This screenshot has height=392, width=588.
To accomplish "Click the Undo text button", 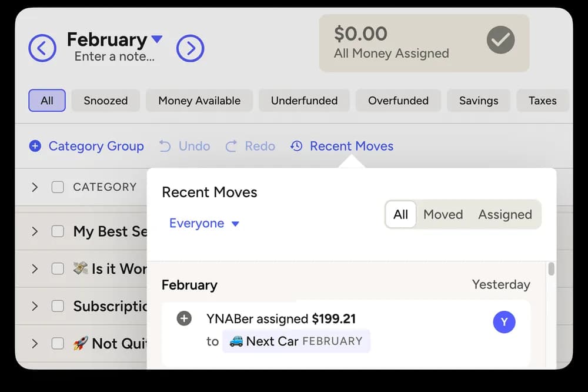I will pyautogui.click(x=194, y=146).
